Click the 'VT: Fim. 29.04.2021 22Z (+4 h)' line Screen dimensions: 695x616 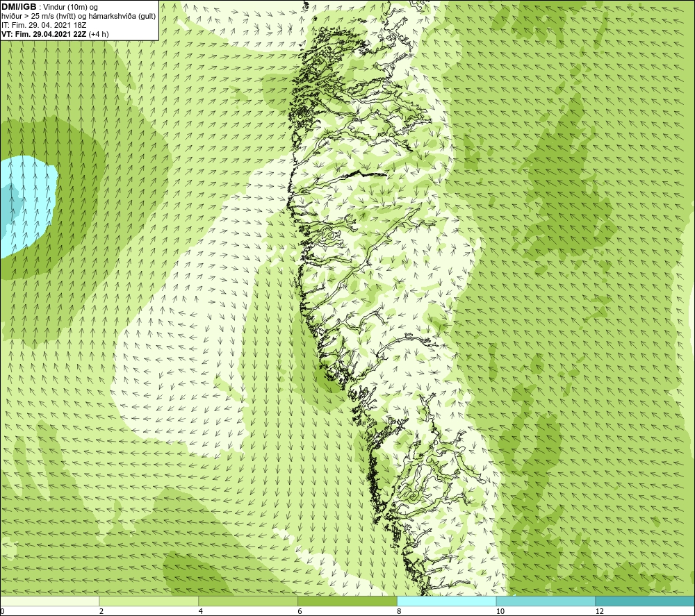point(55,34)
